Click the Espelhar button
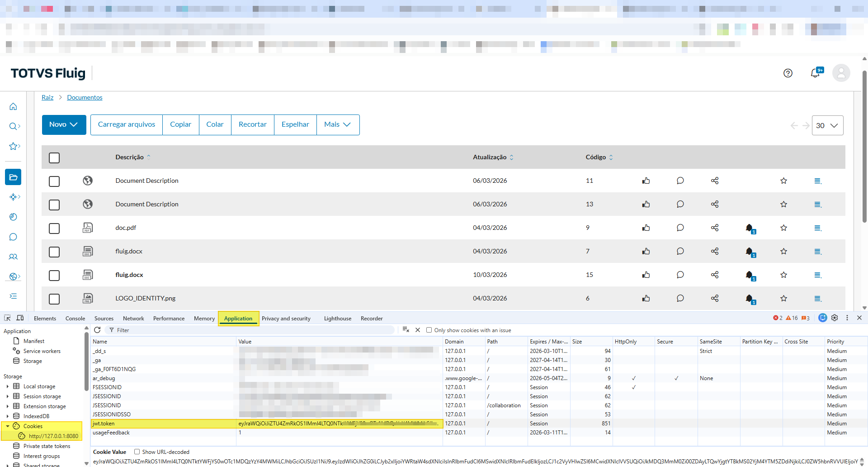This screenshot has width=868, height=467. click(x=296, y=124)
